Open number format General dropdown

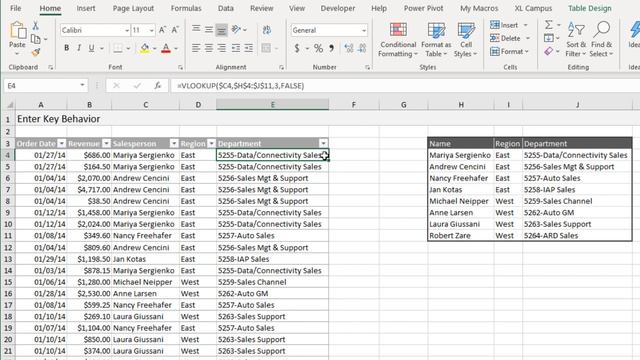pyautogui.click(x=363, y=30)
